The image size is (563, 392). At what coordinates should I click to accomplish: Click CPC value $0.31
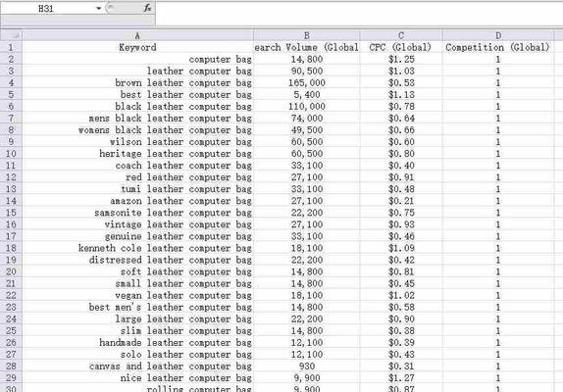tap(401, 367)
